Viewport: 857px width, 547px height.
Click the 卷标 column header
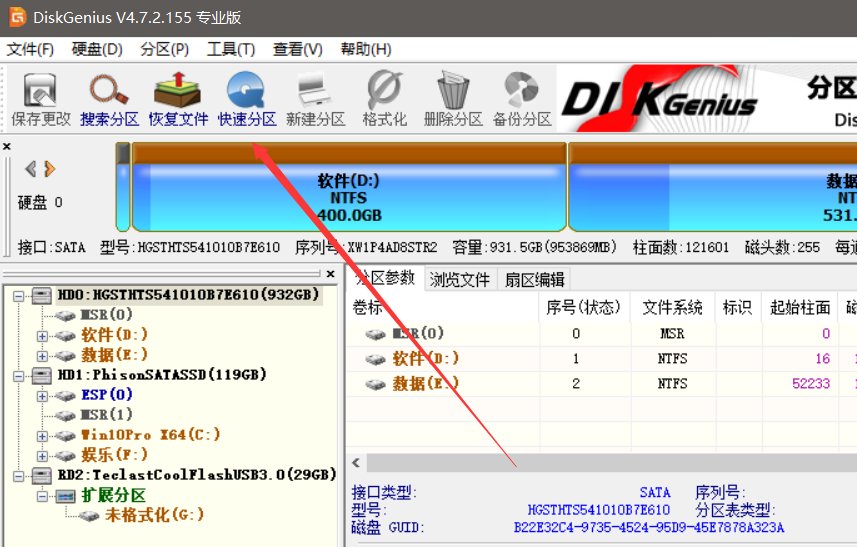pos(443,308)
